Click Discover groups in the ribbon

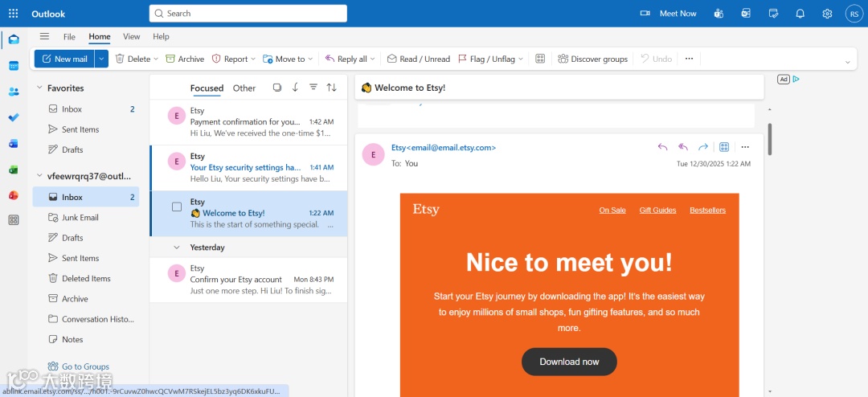(x=593, y=59)
